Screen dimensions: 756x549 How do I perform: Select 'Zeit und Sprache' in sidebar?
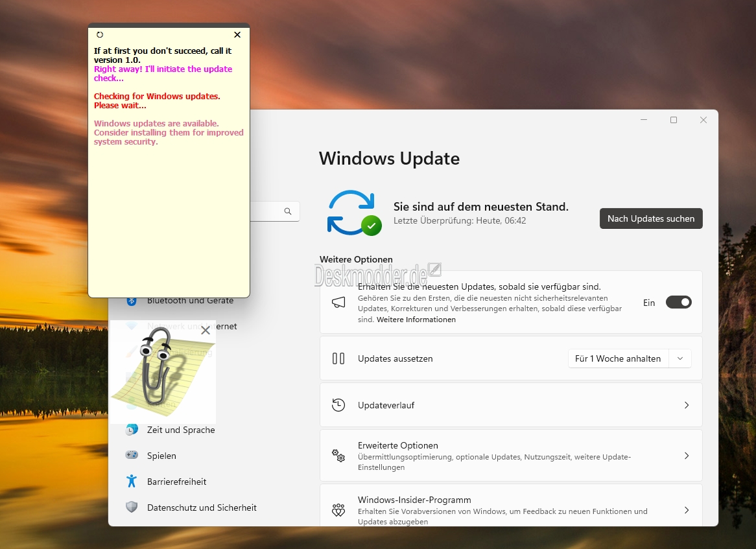[181, 430]
